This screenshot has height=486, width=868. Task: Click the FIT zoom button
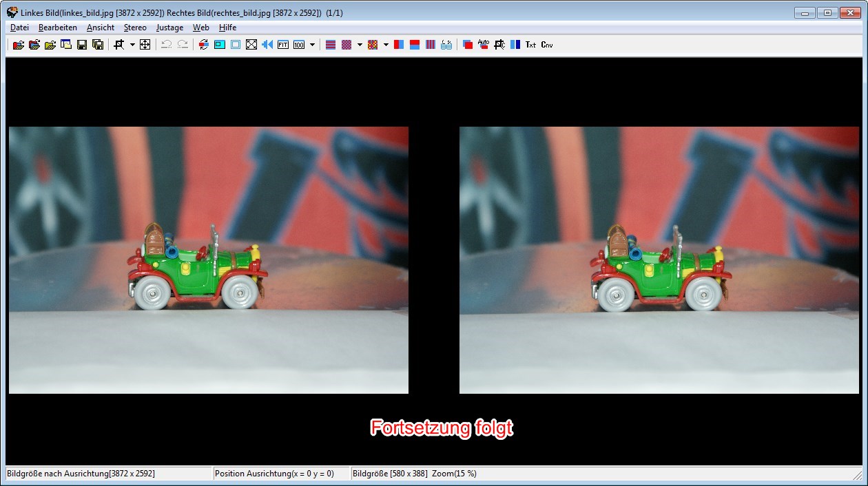tap(283, 45)
